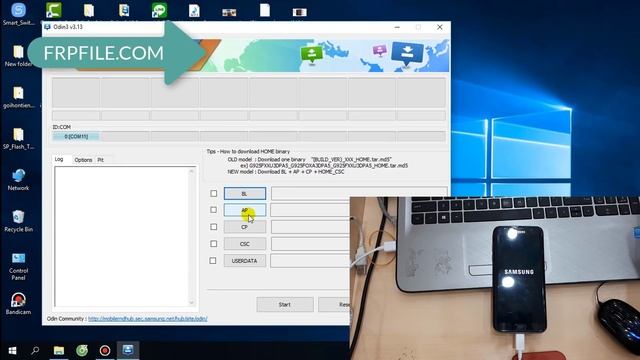This screenshot has width=640, height=360.
Task: Click the Odin3 taskbar icon
Action: [128, 350]
